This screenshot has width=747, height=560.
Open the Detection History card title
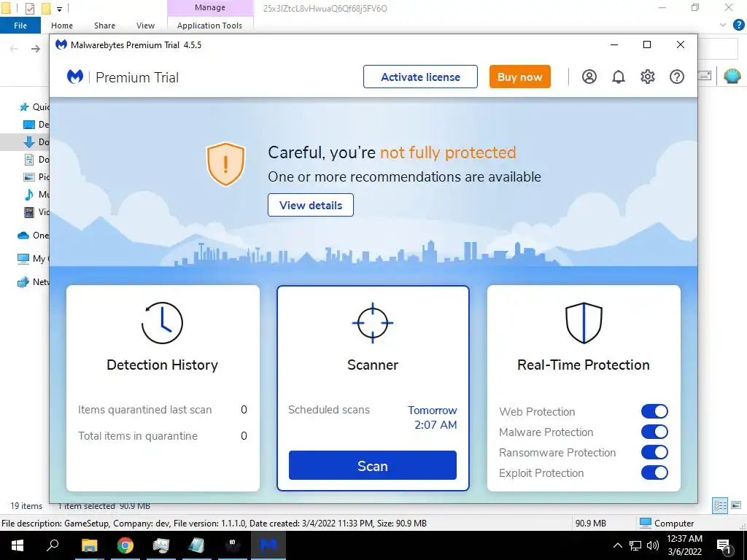click(163, 365)
